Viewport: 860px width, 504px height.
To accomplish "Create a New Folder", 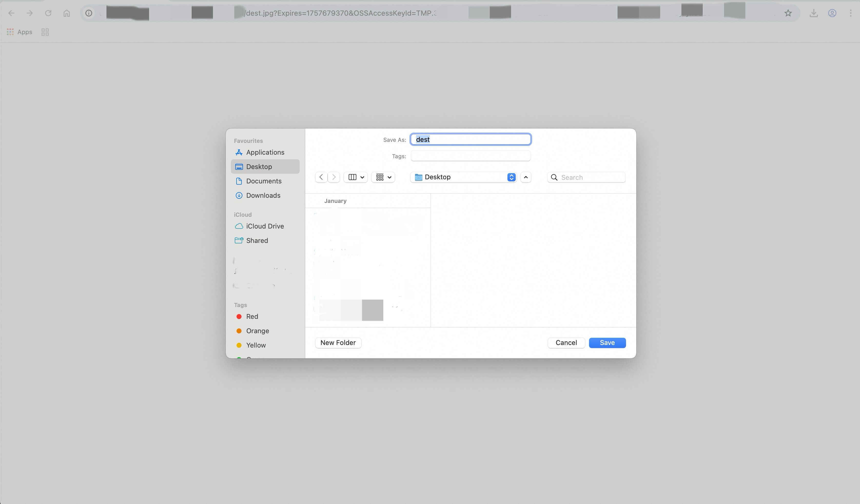I will tap(338, 343).
